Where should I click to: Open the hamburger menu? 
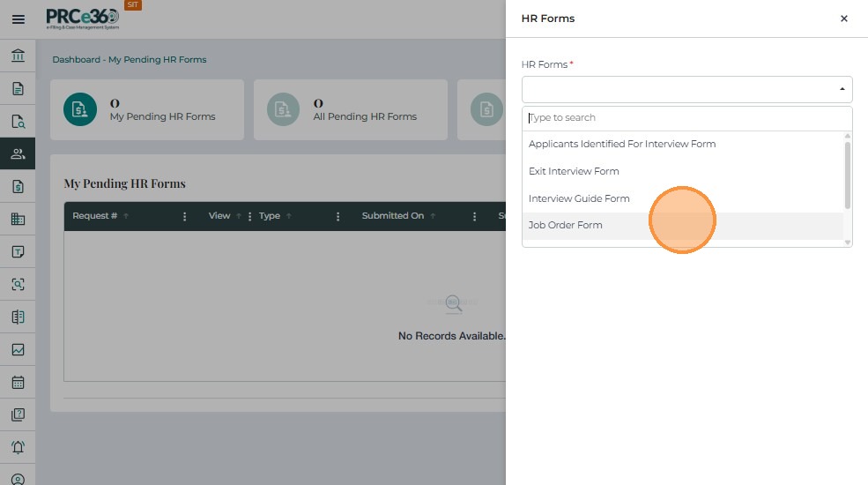19,19
